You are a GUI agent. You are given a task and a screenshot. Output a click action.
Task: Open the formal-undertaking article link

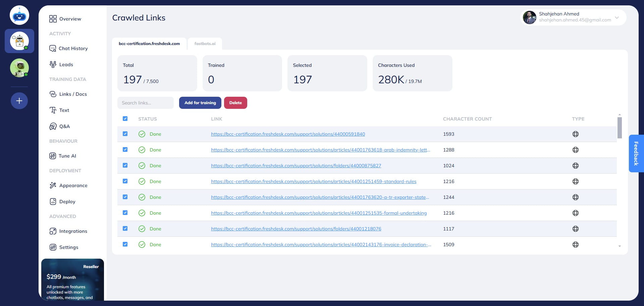point(319,213)
